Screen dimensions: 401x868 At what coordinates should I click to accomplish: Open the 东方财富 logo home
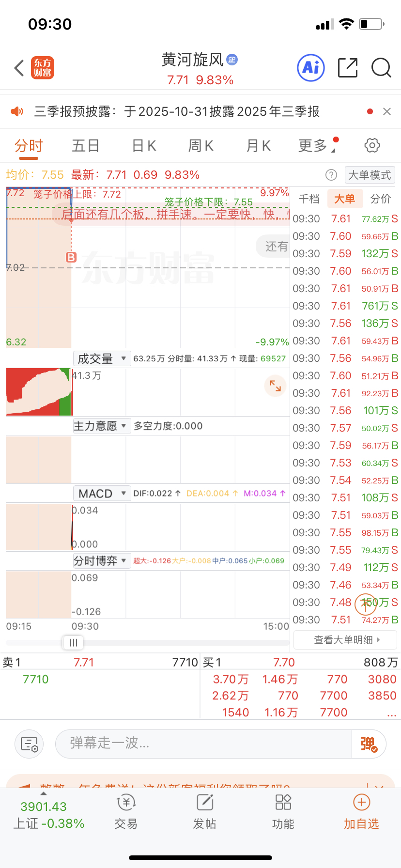pyautogui.click(x=43, y=68)
